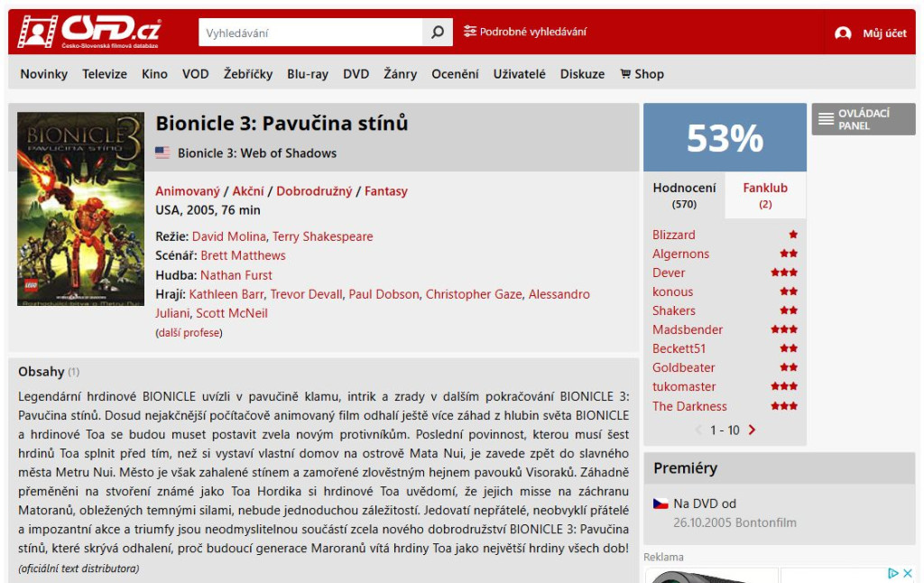The image size is (924, 583).
Task: Open Podrobné vyhledávání advanced search
Action: (x=525, y=32)
